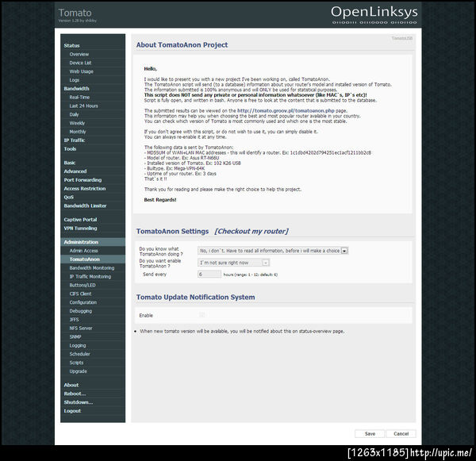Open Buttons/LED settings
The height and width of the screenshot is (461, 476).
tap(83, 286)
